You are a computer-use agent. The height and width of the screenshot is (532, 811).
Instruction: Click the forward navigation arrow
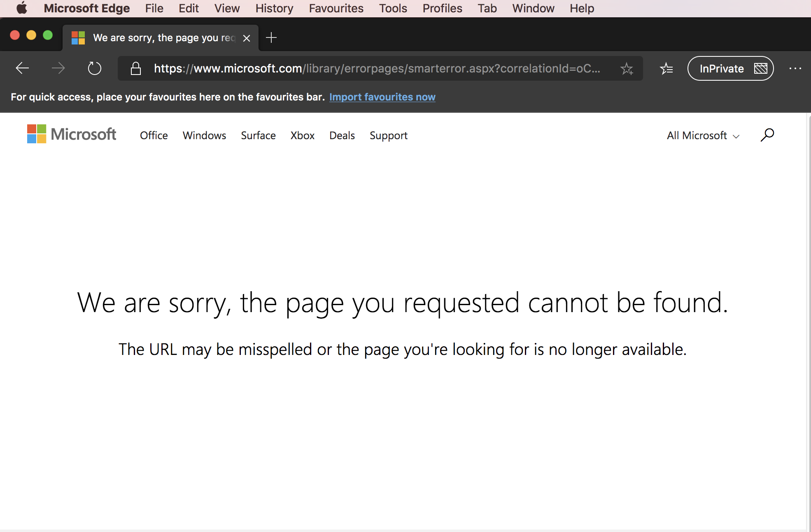click(x=58, y=68)
